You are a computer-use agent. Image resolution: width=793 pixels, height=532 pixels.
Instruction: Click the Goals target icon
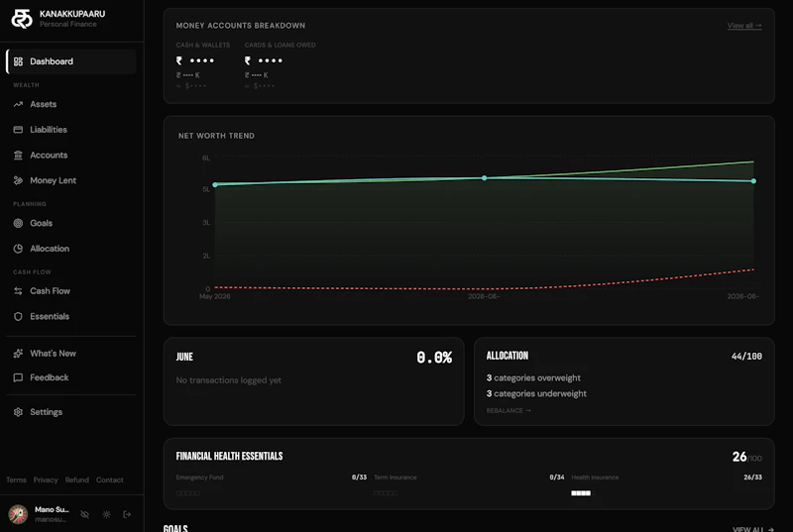(18, 223)
